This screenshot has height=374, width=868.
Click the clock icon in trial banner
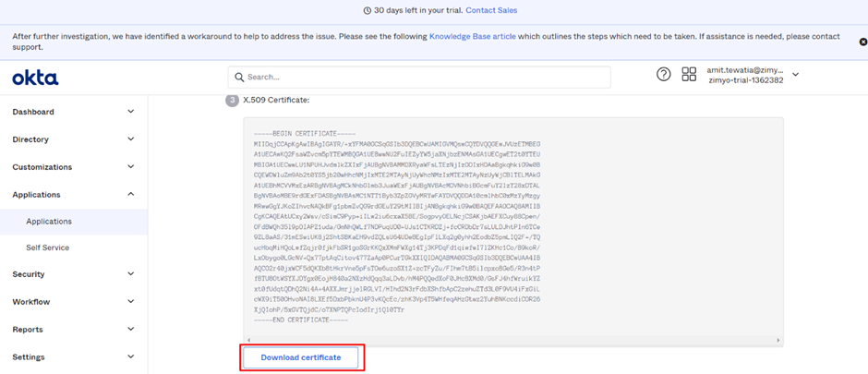[x=367, y=10]
